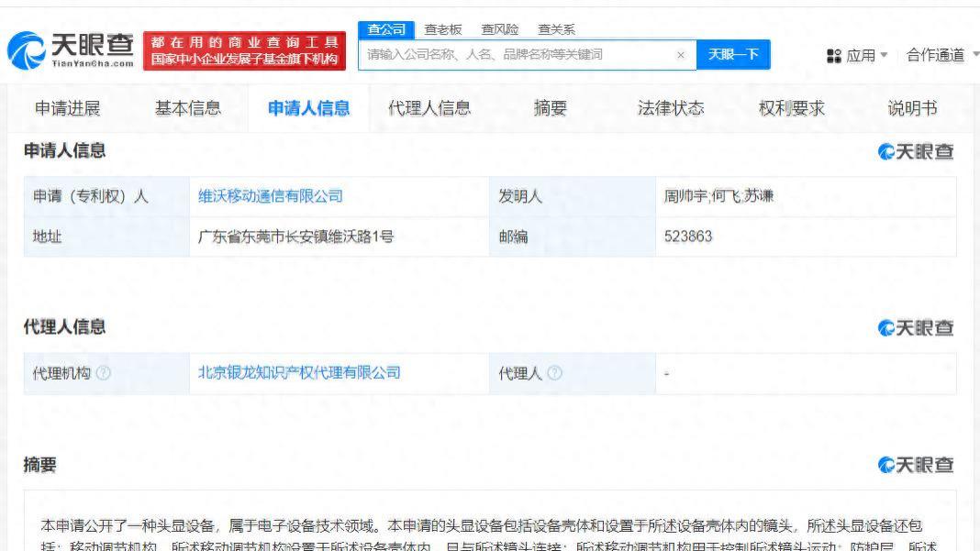
Task: Click the inventor names 周帅宇;何飞;苏谦
Action: coord(718,196)
